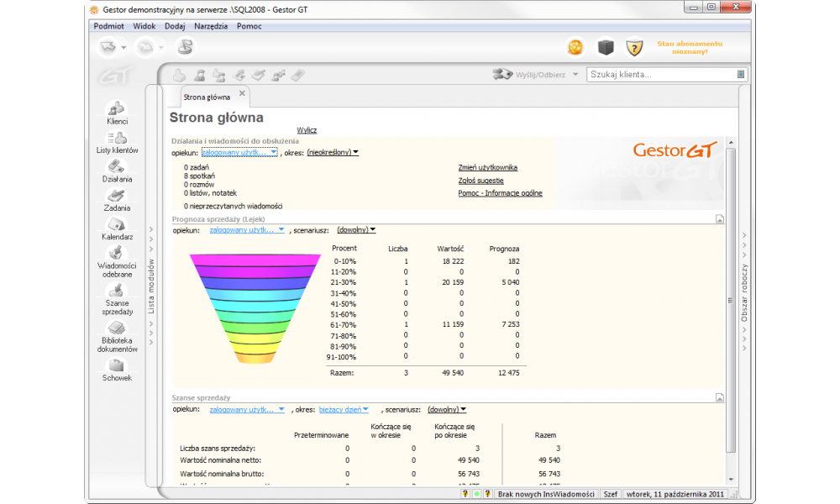
Task: Click the 'Wartość nominalna netto:' row label
Action: [221, 460]
